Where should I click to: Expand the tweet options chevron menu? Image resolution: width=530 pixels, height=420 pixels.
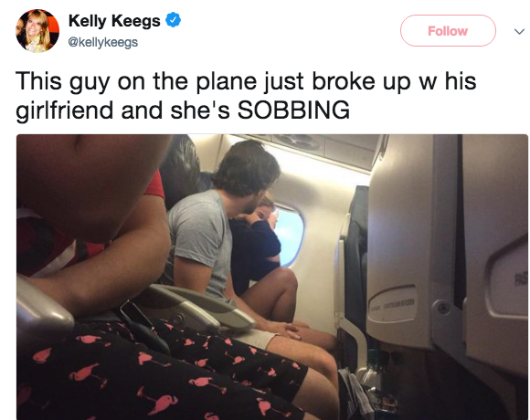point(519,32)
